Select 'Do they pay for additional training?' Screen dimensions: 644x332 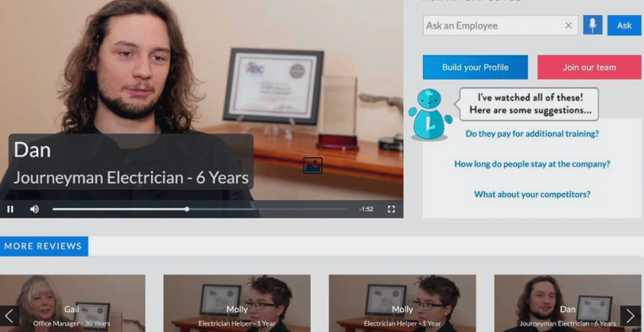532,133
